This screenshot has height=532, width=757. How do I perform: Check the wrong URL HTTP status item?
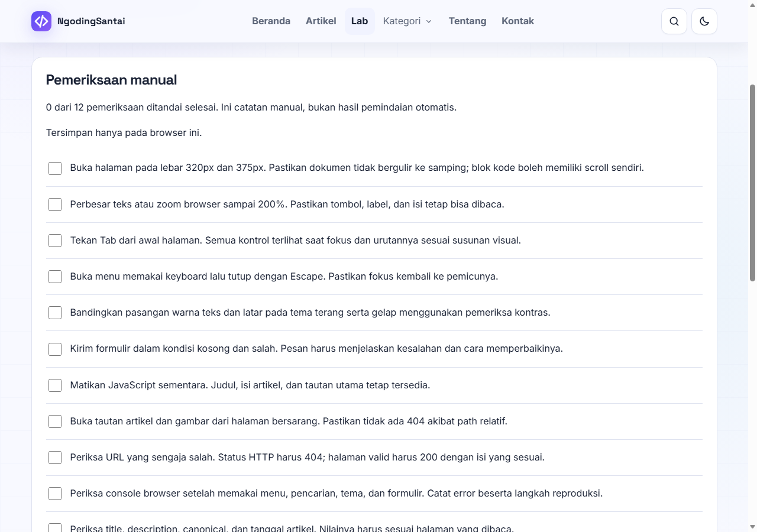click(55, 458)
